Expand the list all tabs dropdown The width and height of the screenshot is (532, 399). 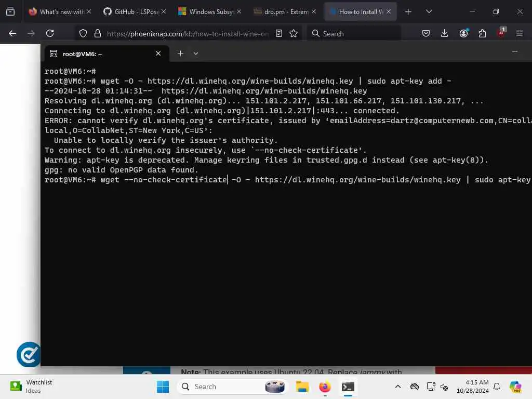pos(429,11)
